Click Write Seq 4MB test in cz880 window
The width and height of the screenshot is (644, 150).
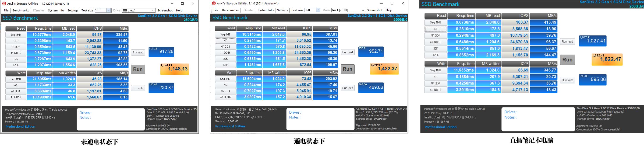[226, 79]
